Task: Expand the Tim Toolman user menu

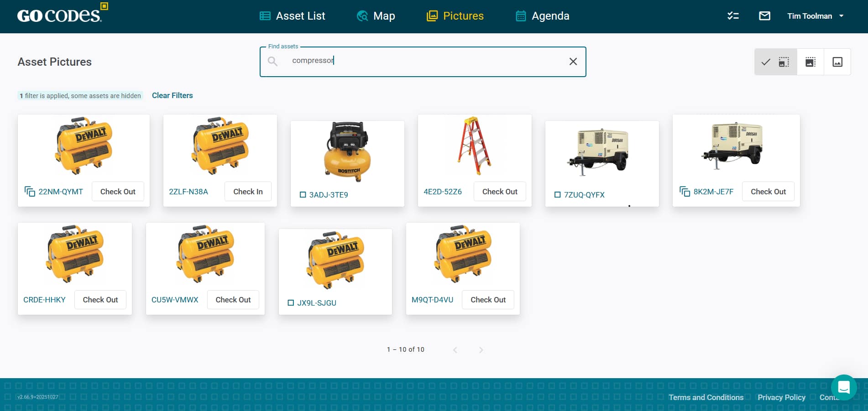Action: (815, 16)
